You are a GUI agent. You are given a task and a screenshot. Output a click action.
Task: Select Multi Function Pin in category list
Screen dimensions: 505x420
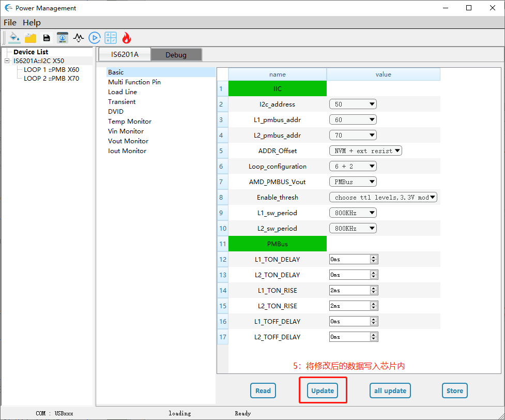point(134,82)
